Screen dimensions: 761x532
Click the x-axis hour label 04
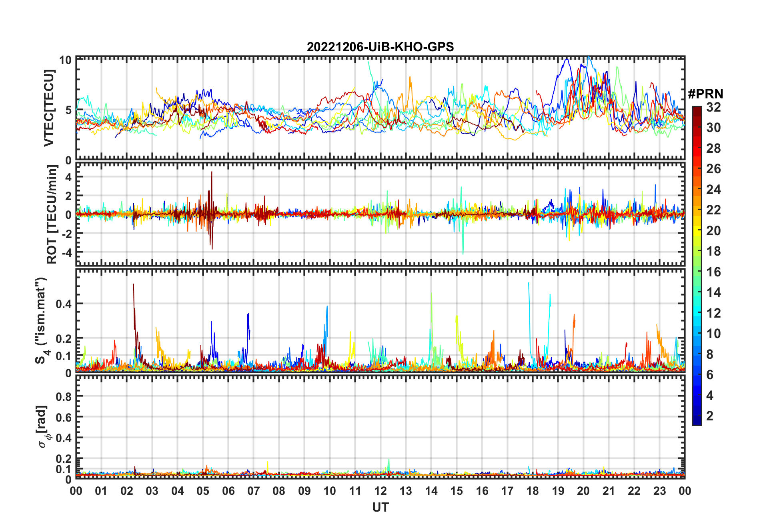[x=178, y=491]
